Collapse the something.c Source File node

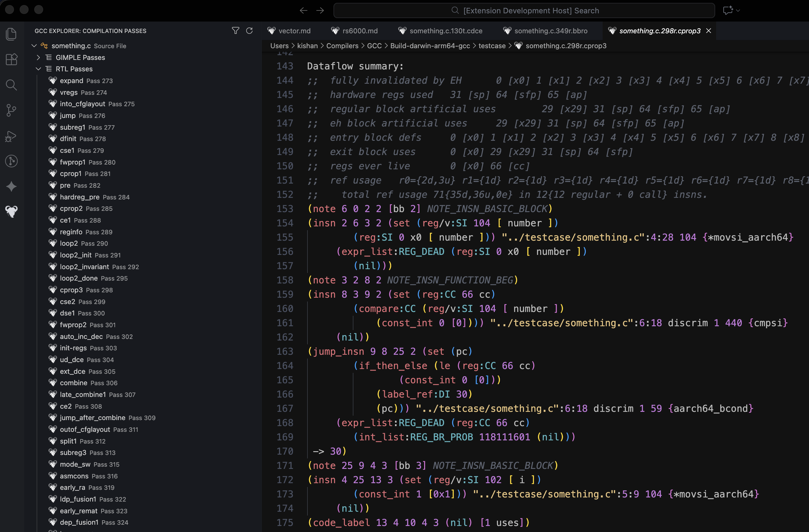[34, 46]
